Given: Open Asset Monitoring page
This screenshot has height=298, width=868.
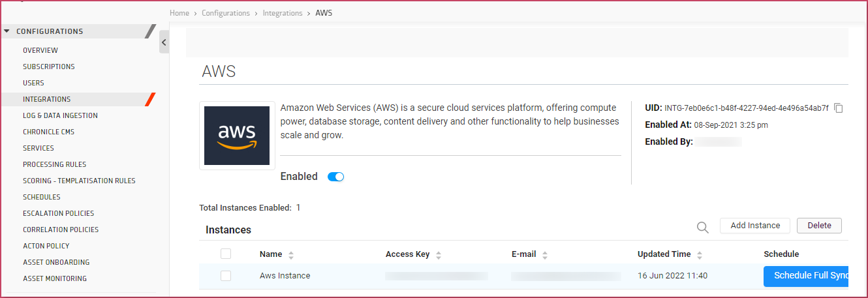Looking at the screenshot, I should (x=55, y=278).
